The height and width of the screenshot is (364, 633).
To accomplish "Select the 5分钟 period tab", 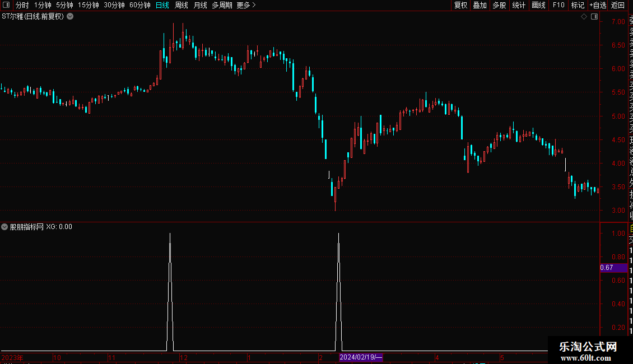I will pos(64,5).
